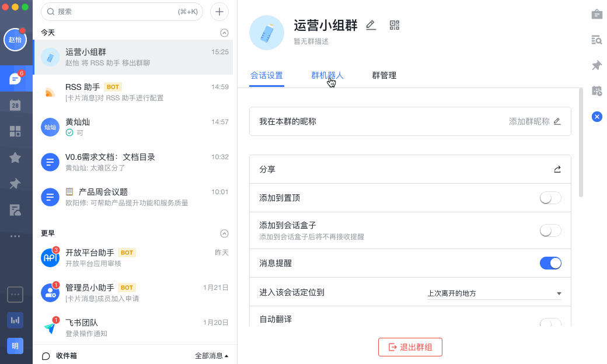Click the 进入该会话定位到 label
Image resolution: width=607 pixels, height=364 pixels.
(x=292, y=292)
